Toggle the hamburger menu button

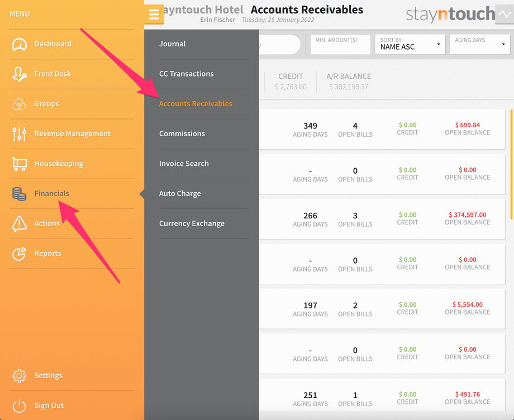pyautogui.click(x=154, y=15)
